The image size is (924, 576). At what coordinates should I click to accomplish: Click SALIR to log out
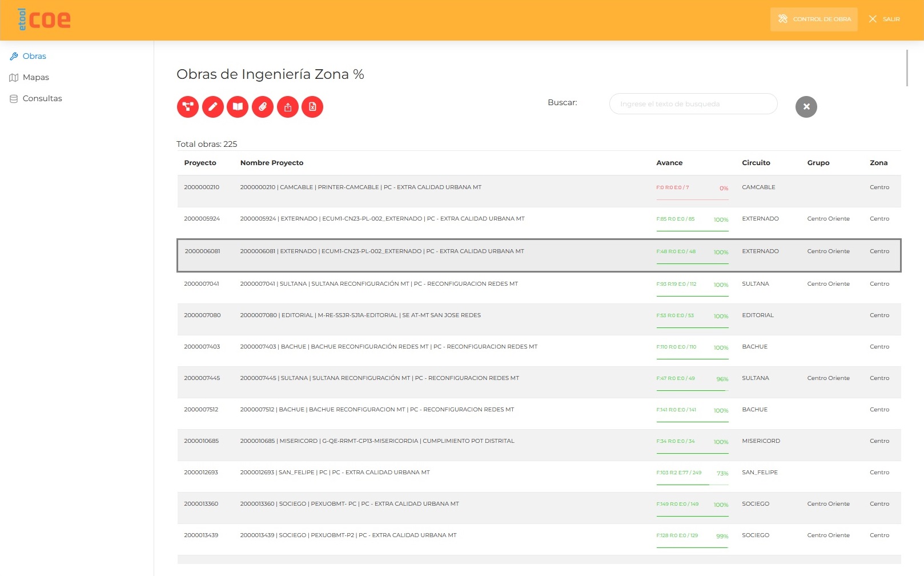click(885, 19)
